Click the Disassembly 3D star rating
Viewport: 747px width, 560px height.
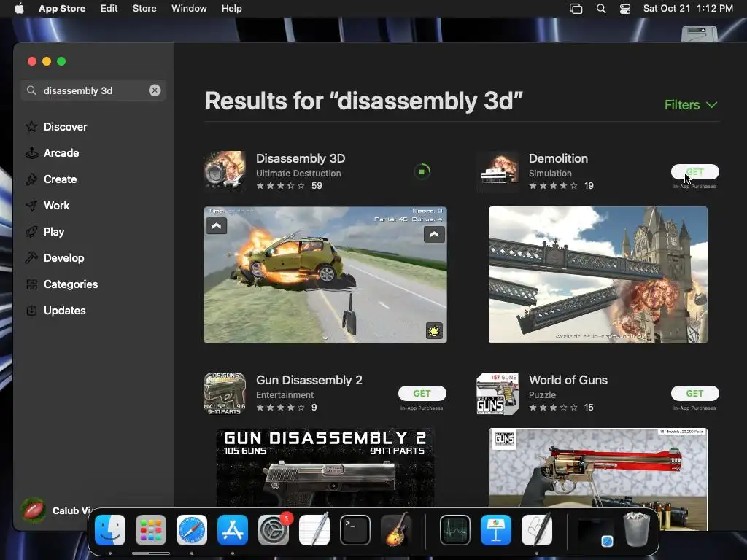click(x=281, y=186)
